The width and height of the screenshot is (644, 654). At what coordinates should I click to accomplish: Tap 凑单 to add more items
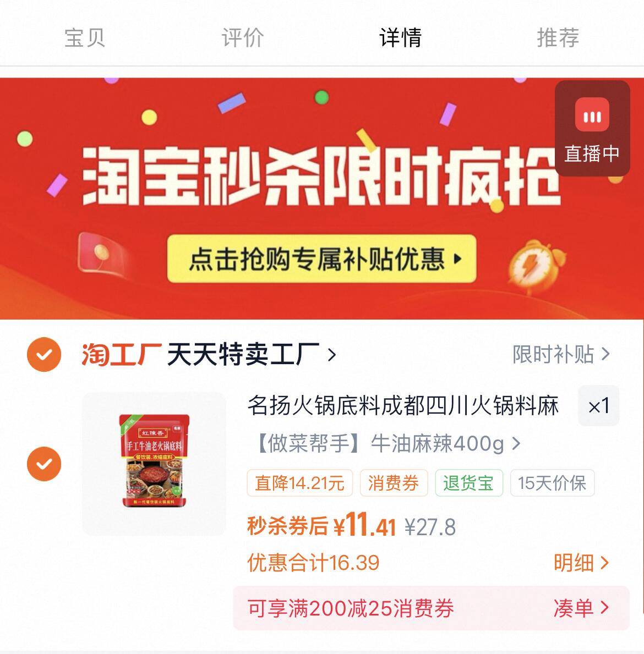(x=581, y=608)
